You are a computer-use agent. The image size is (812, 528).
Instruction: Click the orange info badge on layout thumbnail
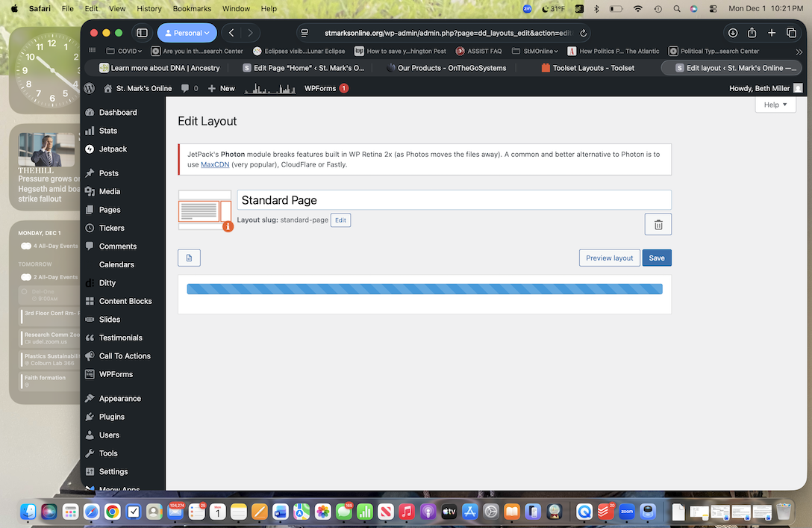(228, 226)
